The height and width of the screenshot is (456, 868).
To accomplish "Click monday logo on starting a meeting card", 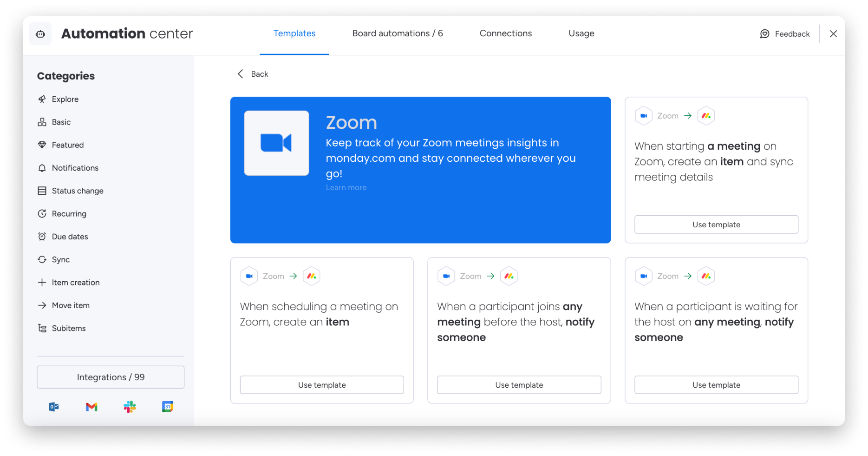I will [706, 116].
